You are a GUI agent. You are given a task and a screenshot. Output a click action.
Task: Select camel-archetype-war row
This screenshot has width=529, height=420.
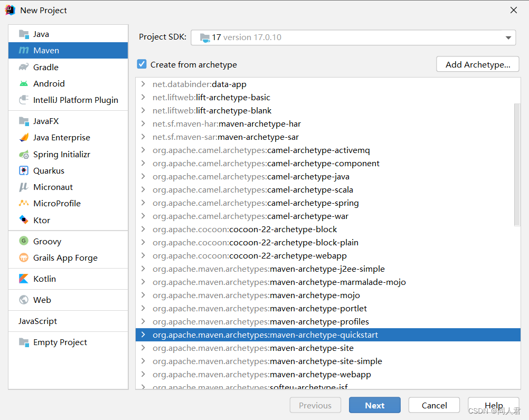[x=328, y=216]
